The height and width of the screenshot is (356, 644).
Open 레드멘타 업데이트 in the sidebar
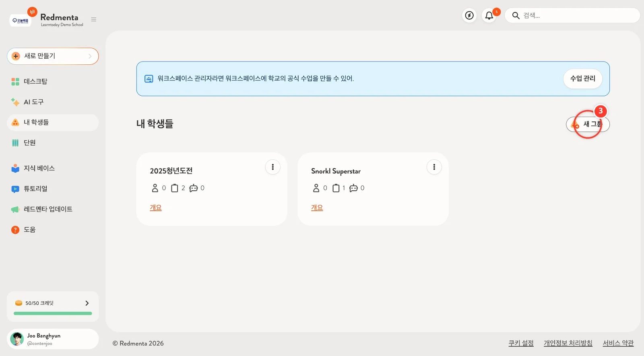53,209
